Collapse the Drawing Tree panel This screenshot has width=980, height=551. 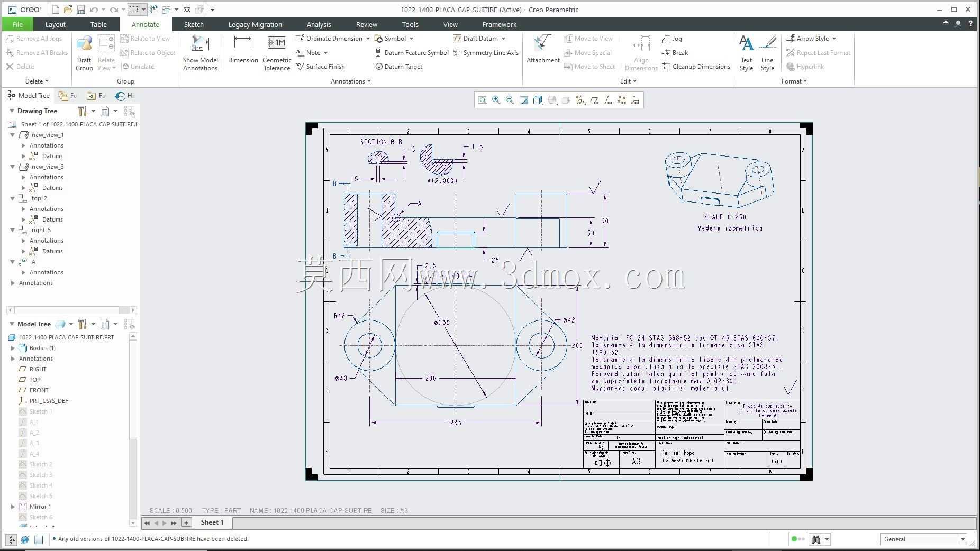point(12,111)
